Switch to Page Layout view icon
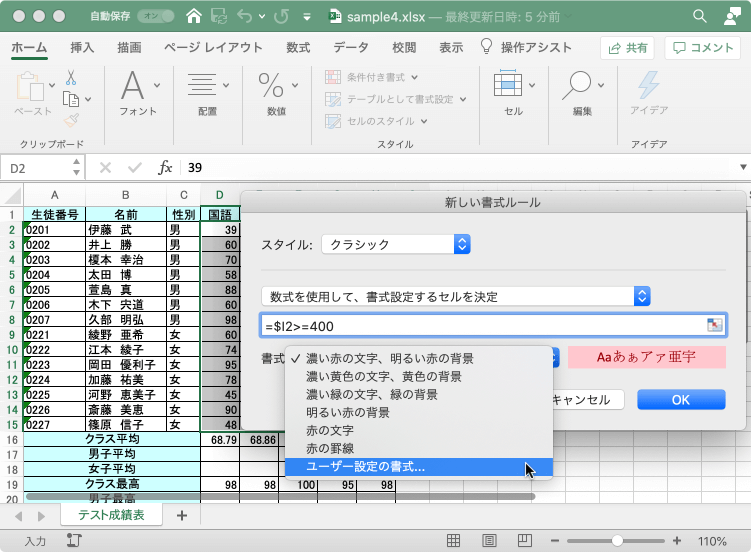 click(489, 541)
